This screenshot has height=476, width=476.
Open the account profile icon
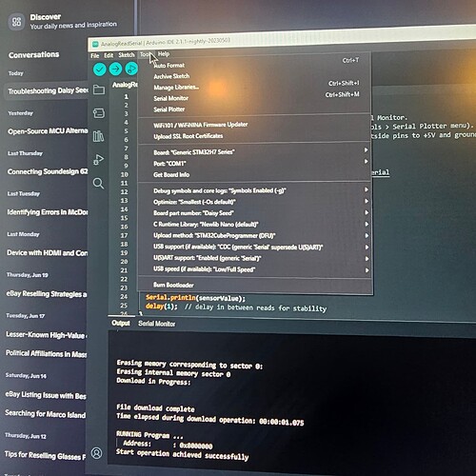click(97, 453)
